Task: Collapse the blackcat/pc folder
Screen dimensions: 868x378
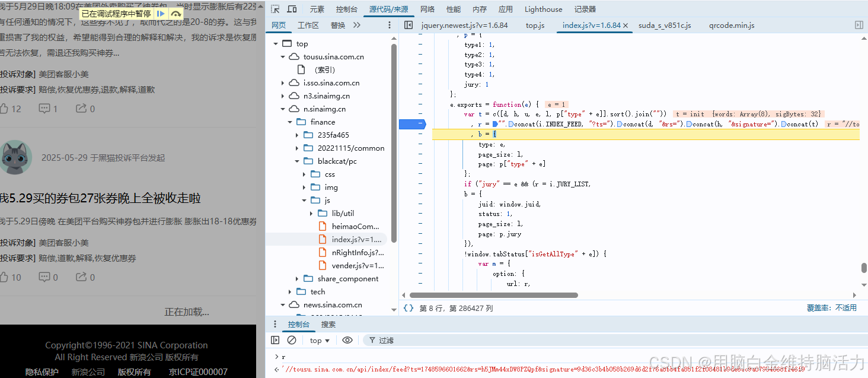Action: tap(297, 161)
